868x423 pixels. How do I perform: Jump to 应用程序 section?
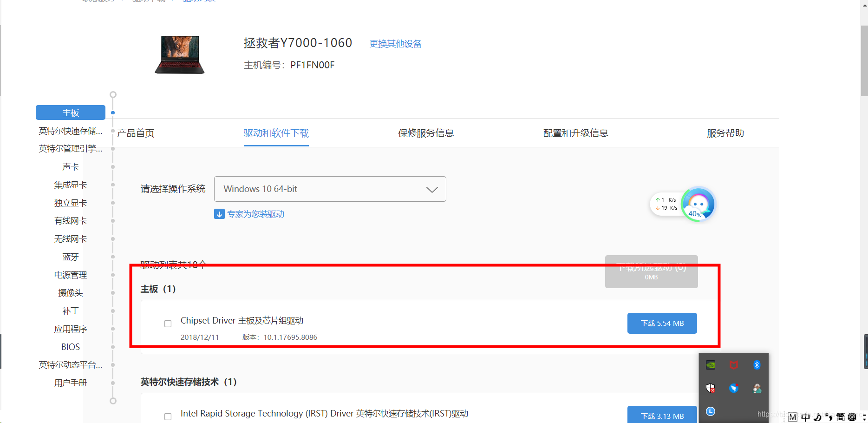click(x=71, y=329)
